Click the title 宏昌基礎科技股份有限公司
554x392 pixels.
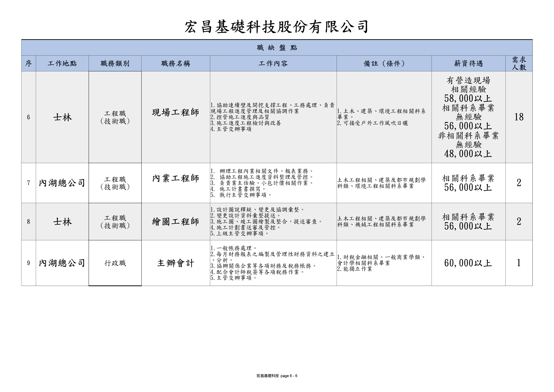(x=276, y=27)
